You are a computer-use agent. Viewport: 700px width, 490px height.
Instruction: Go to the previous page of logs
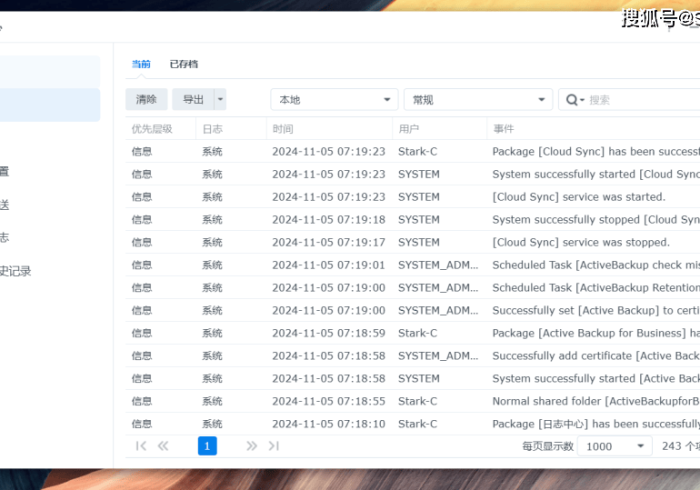tap(163, 446)
